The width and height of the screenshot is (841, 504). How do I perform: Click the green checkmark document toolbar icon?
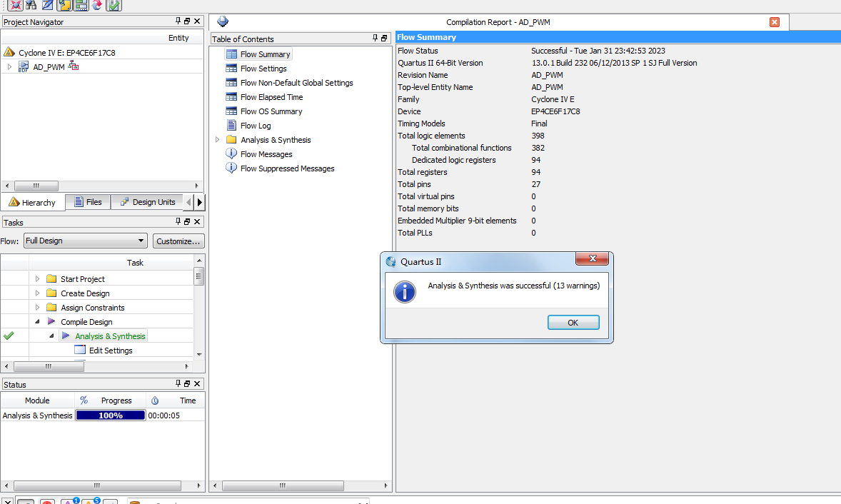(114, 5)
